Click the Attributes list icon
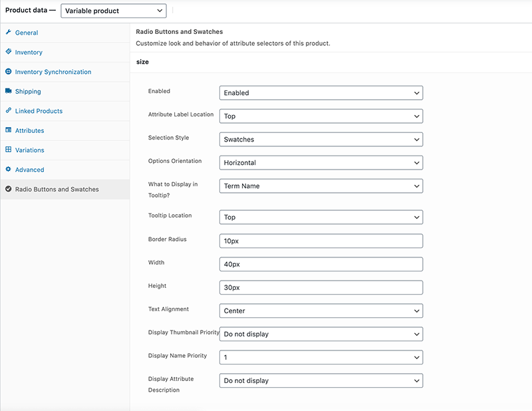Viewport: 532px width, 411px height. pyautogui.click(x=9, y=130)
